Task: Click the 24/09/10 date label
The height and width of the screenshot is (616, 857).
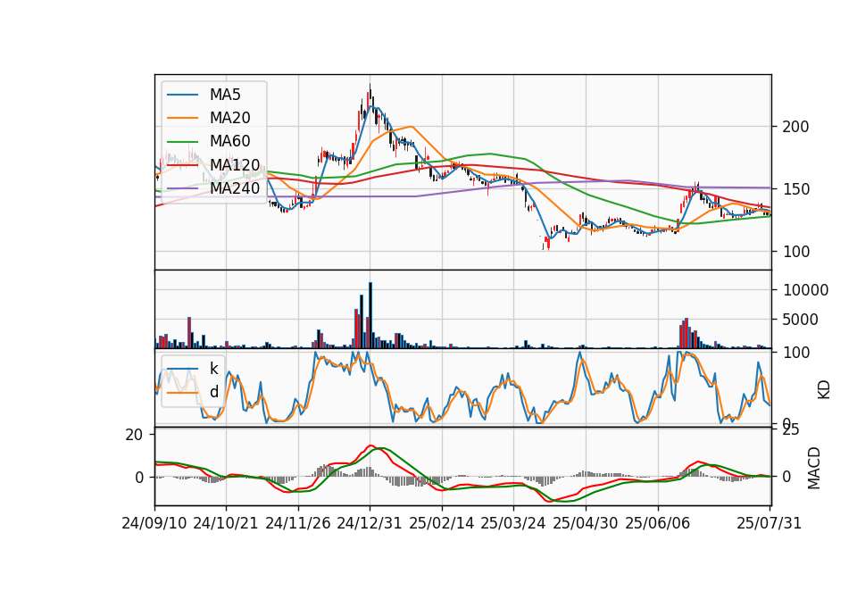Action: (154, 523)
